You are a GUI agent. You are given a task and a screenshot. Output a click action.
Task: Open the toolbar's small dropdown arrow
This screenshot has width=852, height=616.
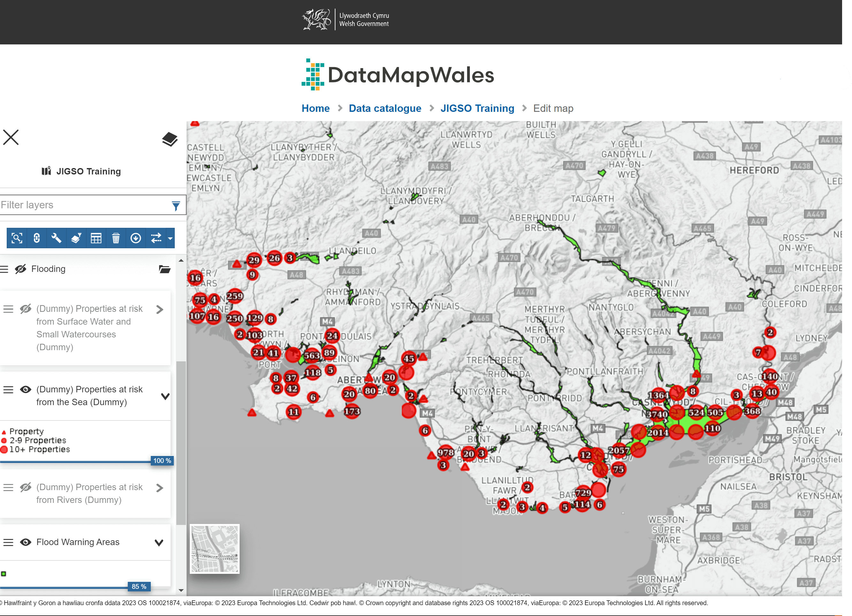[170, 238]
